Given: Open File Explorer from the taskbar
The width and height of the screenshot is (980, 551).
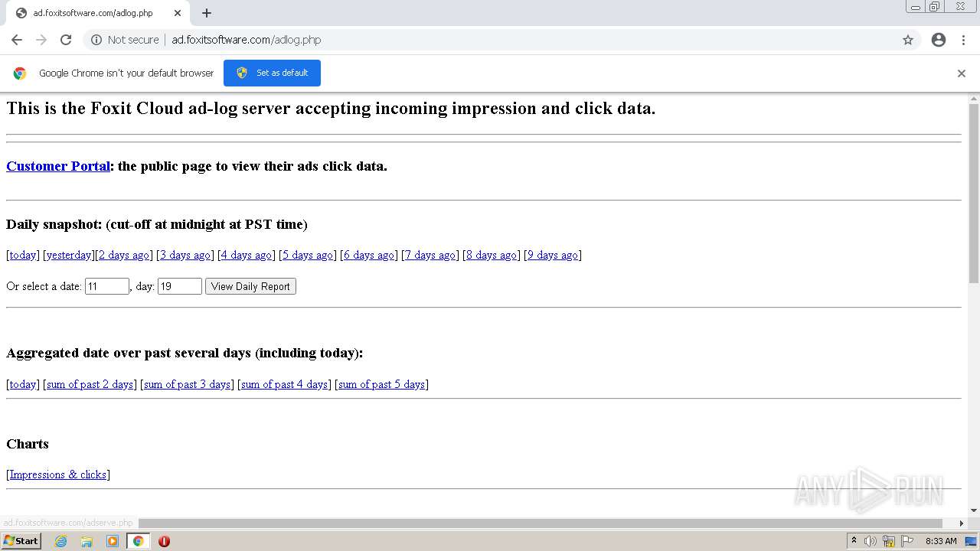Looking at the screenshot, I should pyautogui.click(x=87, y=541).
